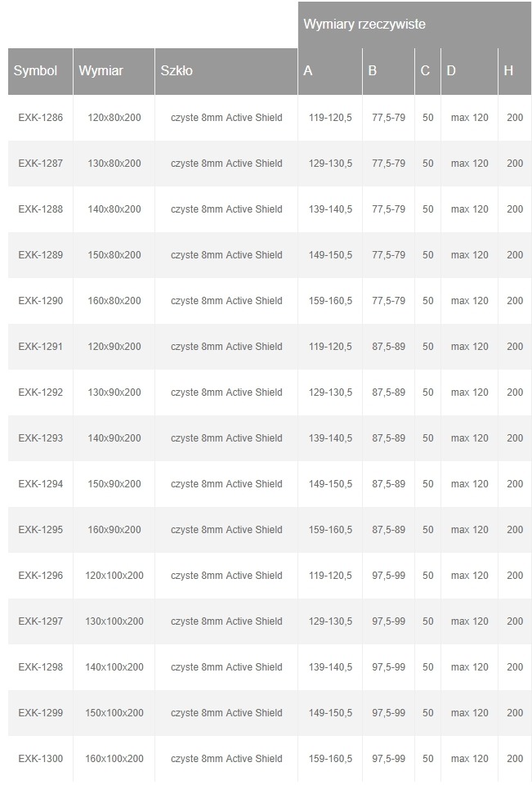Select the EXK-1286 symbol cell

pos(40,118)
